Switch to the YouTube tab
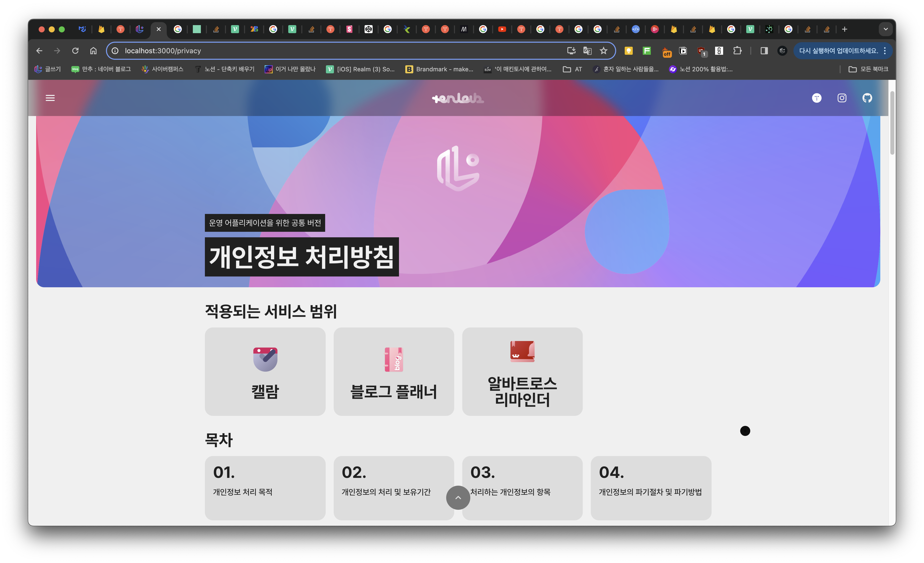The image size is (924, 563). [x=502, y=29]
